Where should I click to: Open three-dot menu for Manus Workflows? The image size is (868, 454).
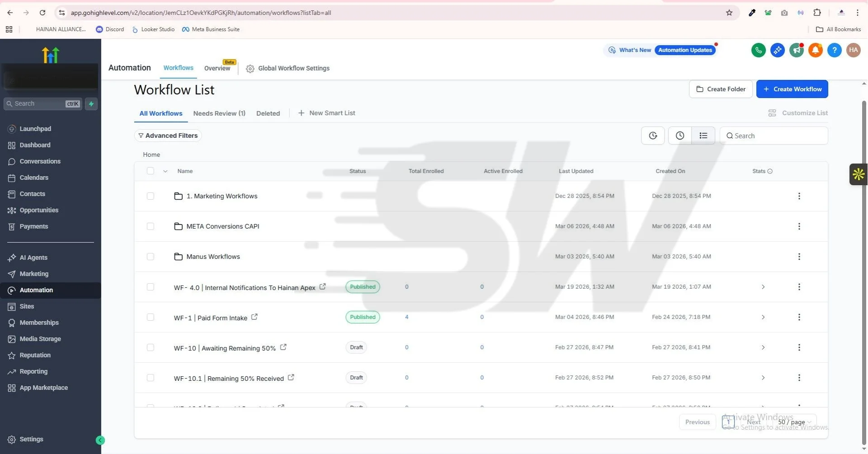click(x=799, y=257)
